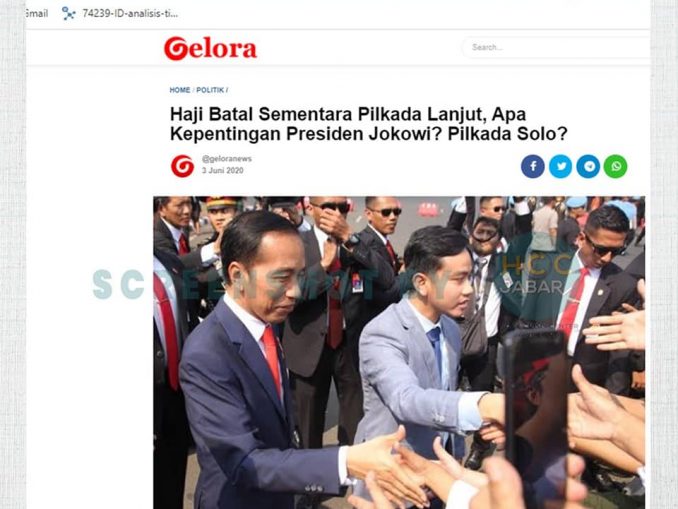The height and width of the screenshot is (509, 678).
Task: Open the Gelora logo homepage
Action: coord(211,48)
